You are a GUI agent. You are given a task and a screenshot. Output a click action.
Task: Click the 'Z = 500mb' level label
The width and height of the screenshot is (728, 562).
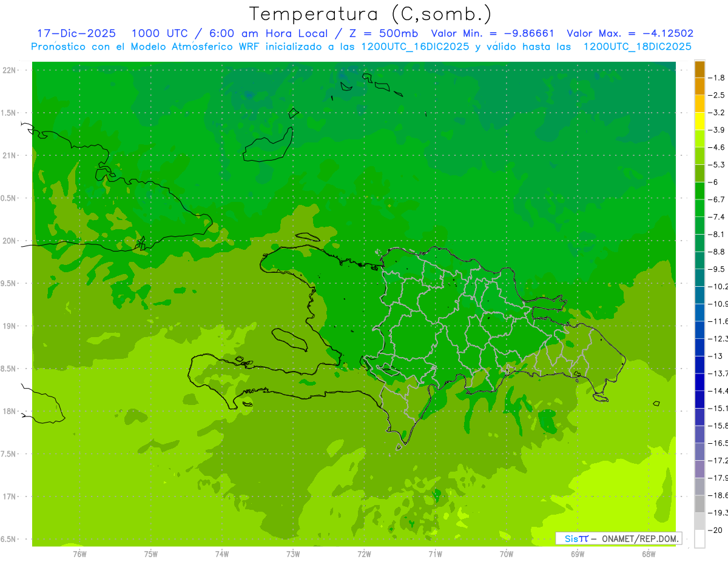pos(385,33)
